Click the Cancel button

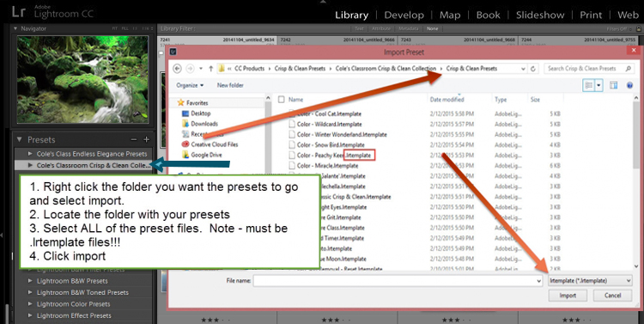point(612,296)
